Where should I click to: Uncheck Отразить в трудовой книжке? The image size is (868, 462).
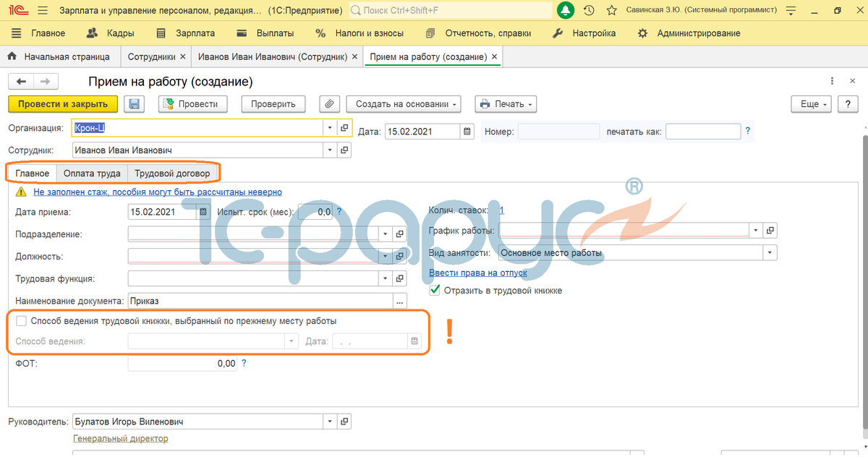[x=435, y=290]
